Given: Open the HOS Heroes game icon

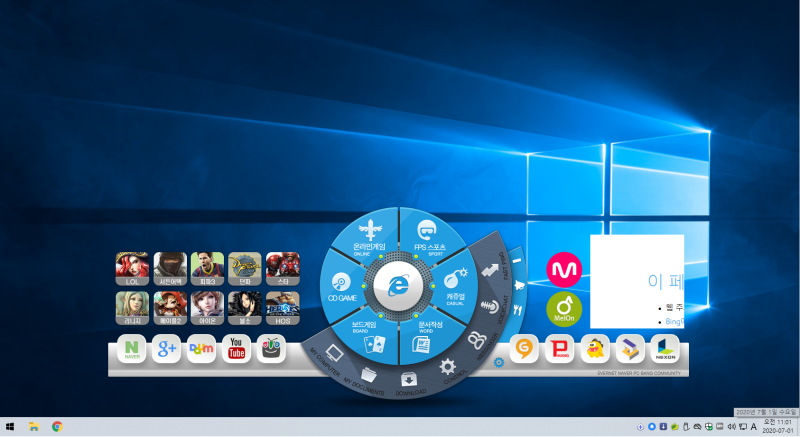Looking at the screenshot, I should click(x=283, y=308).
